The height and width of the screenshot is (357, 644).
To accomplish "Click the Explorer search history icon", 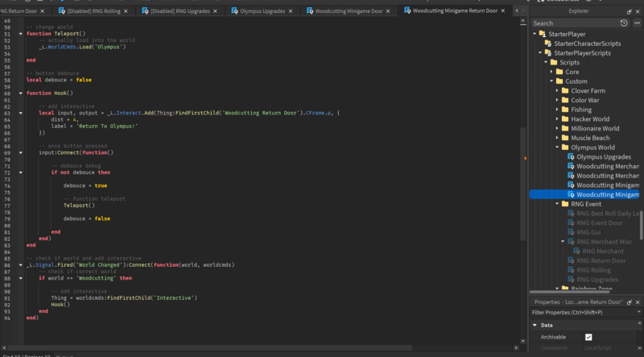I will [x=624, y=23].
